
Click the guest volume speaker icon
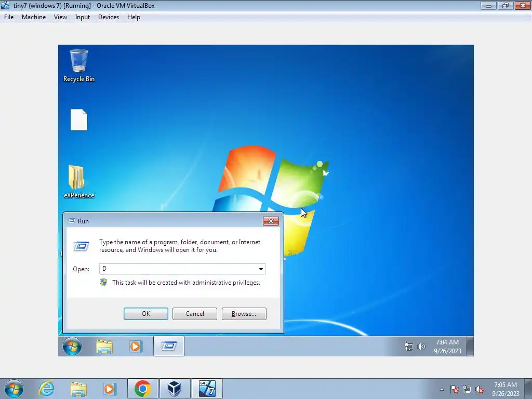coord(421,347)
